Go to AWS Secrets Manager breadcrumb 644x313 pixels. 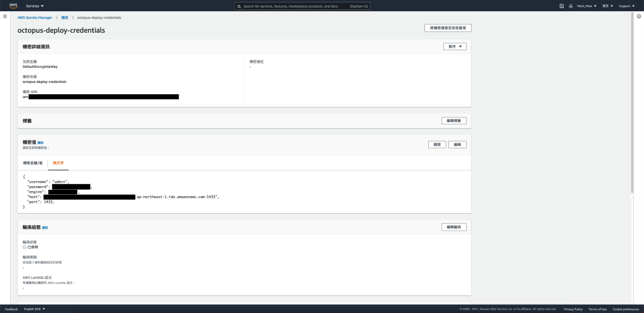(35, 18)
